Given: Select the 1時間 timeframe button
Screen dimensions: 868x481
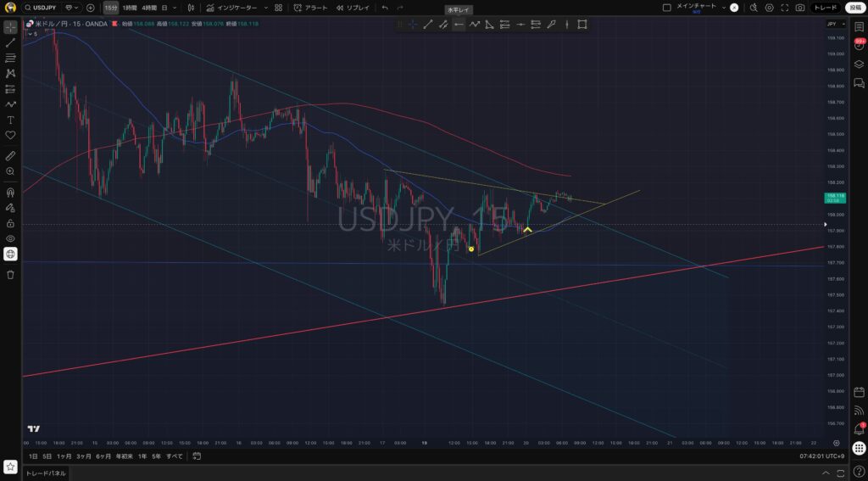Looking at the screenshot, I should [x=129, y=8].
